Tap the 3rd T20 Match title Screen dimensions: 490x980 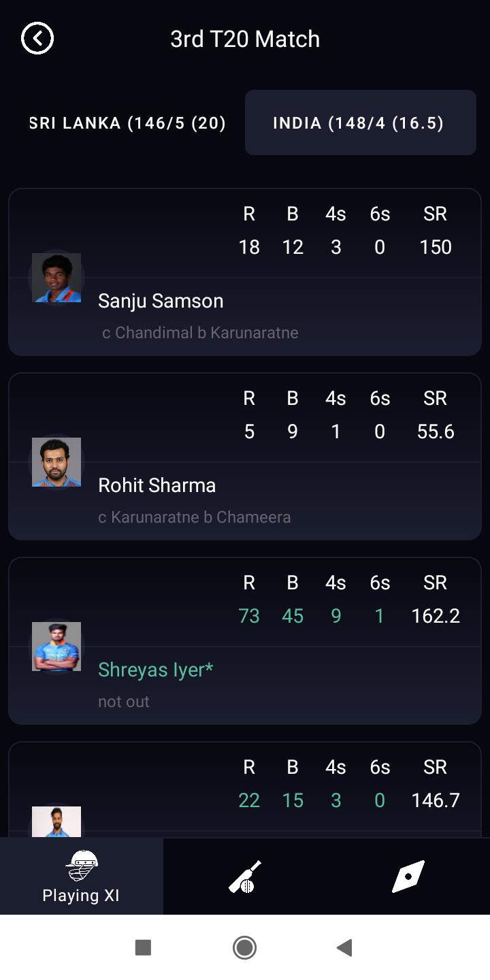pos(245,39)
